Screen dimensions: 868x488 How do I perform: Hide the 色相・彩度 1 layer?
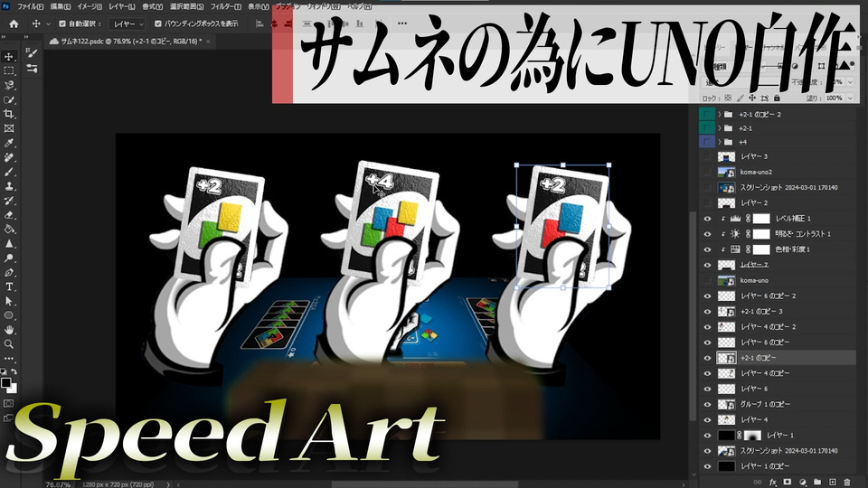[707, 249]
